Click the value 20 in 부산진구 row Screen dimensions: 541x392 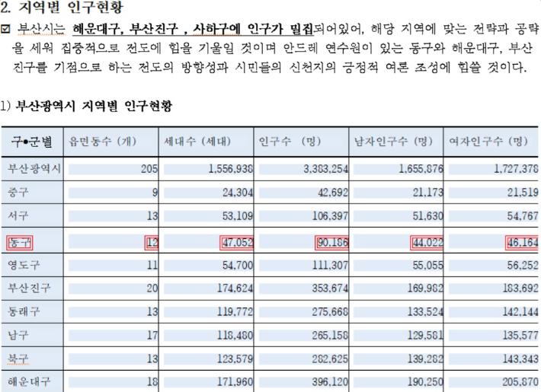click(152, 288)
